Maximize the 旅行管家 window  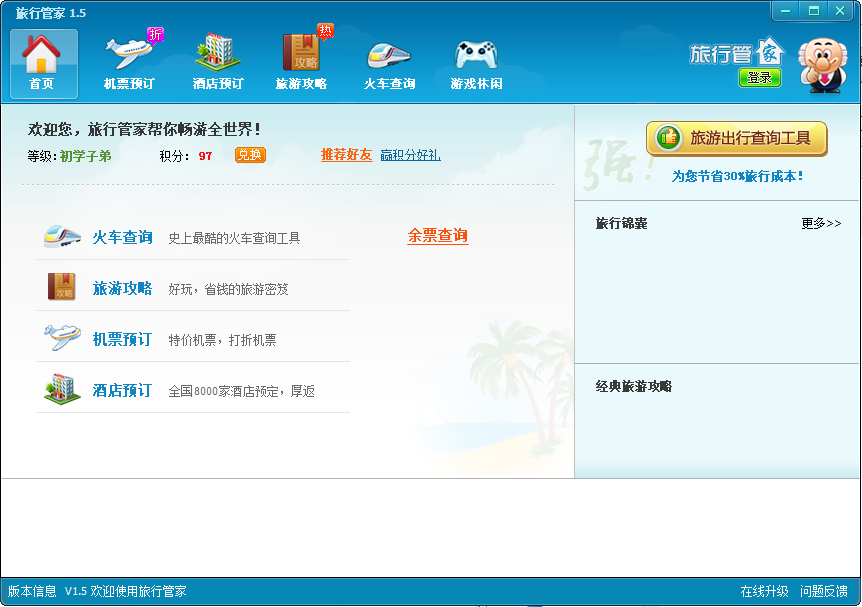(814, 10)
